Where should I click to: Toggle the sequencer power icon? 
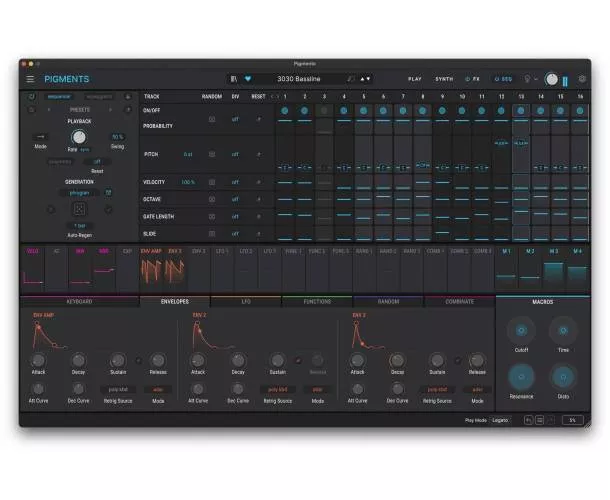(x=31, y=97)
